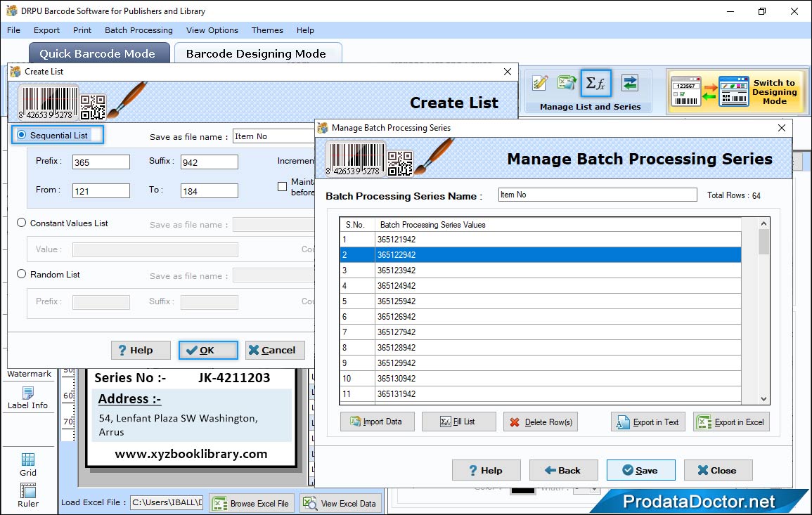The width and height of the screenshot is (812, 515).
Task: Select row with value 365126942
Action: (540, 317)
